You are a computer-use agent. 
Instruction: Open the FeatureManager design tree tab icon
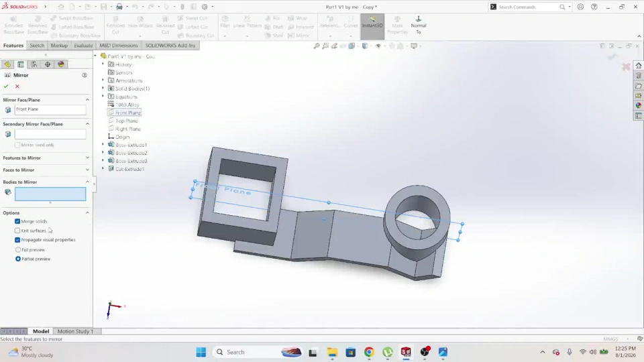(8, 64)
